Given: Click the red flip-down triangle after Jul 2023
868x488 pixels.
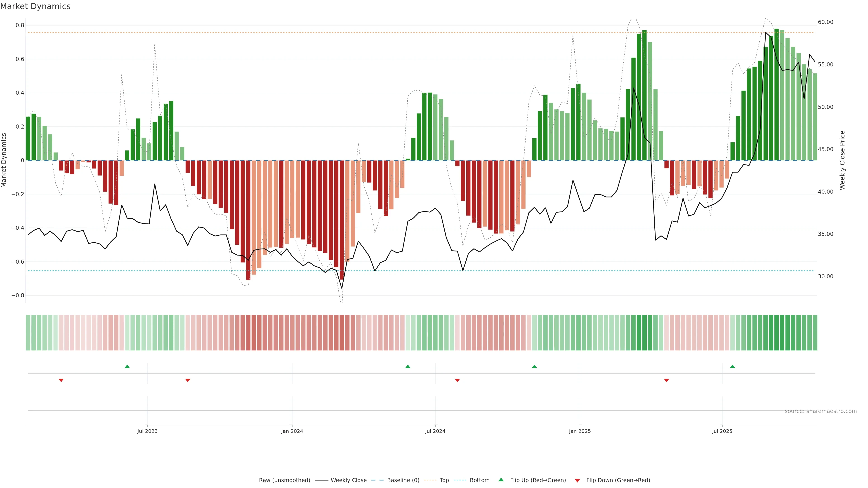Looking at the screenshot, I should tap(188, 380).
